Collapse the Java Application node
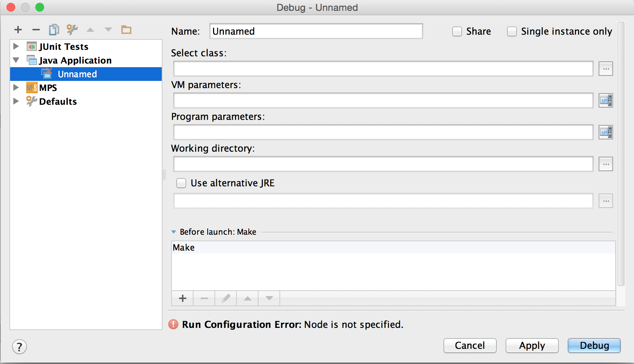 click(x=16, y=60)
